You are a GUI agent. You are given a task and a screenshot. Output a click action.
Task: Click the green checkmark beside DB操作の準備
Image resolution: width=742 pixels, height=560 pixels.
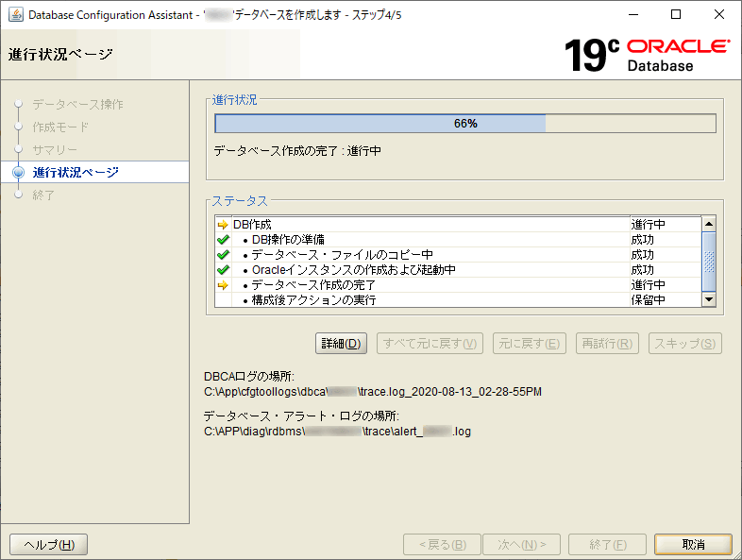(223, 240)
